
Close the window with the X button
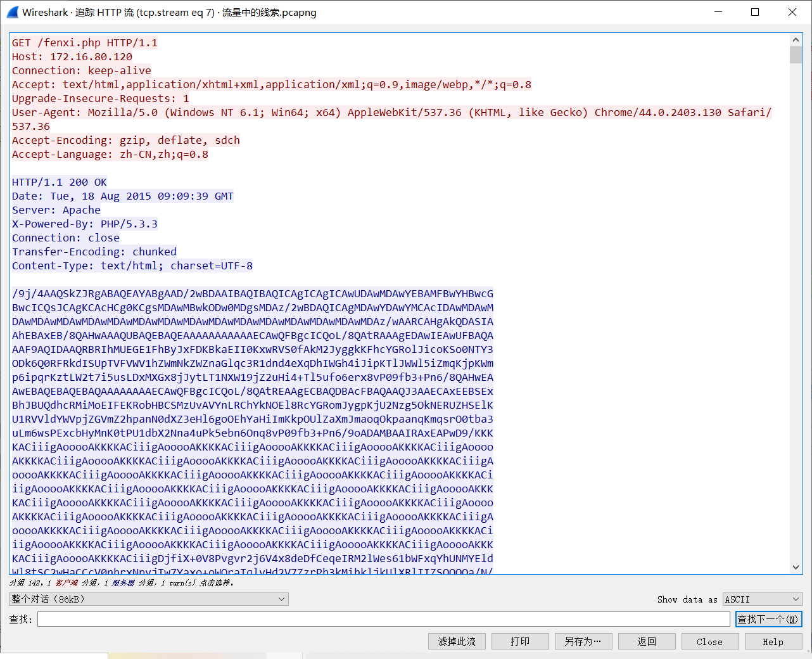pyautogui.click(x=792, y=12)
